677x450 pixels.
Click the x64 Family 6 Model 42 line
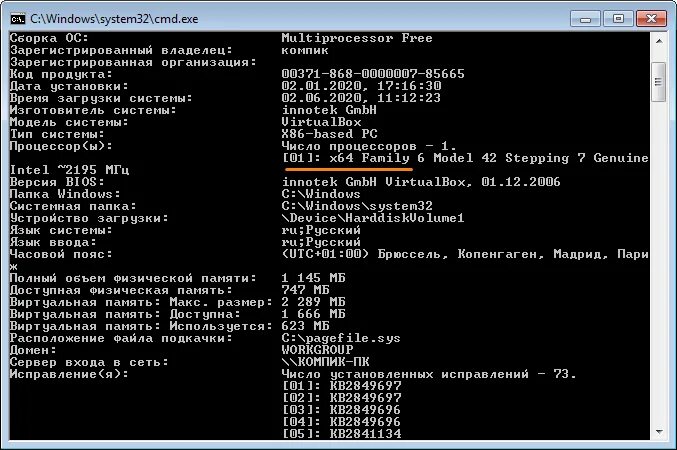pos(465,158)
